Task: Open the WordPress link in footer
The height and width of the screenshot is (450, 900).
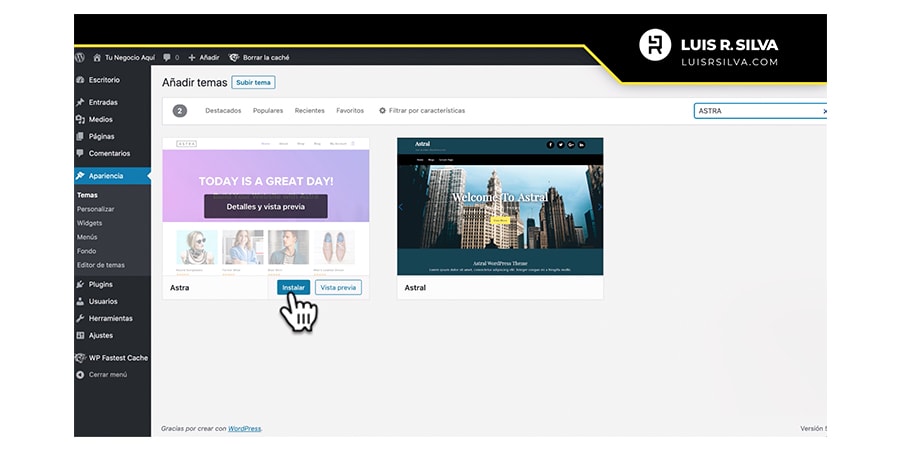Action: (x=245, y=429)
